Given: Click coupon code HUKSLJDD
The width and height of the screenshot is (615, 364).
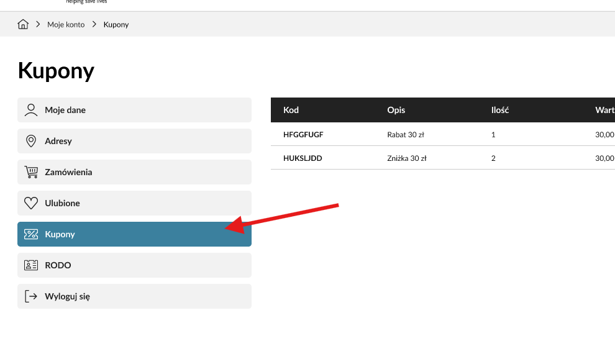Looking at the screenshot, I should click(x=303, y=158).
